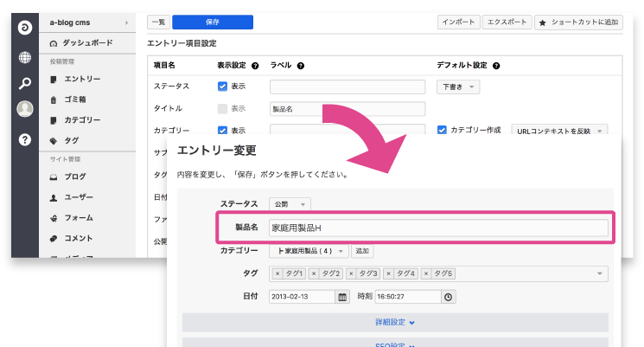The height and width of the screenshot is (347, 644).
Task: Click the question mark help icon in sidebar
Action: 25,138
